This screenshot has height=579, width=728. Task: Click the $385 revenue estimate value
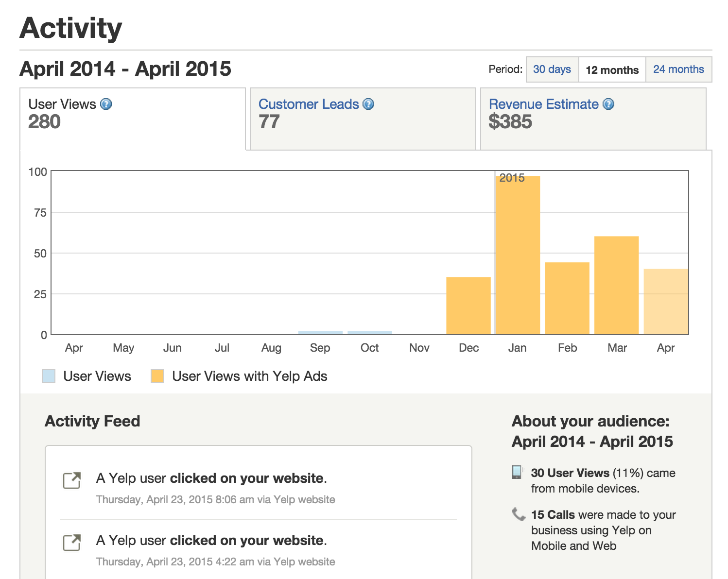click(510, 122)
